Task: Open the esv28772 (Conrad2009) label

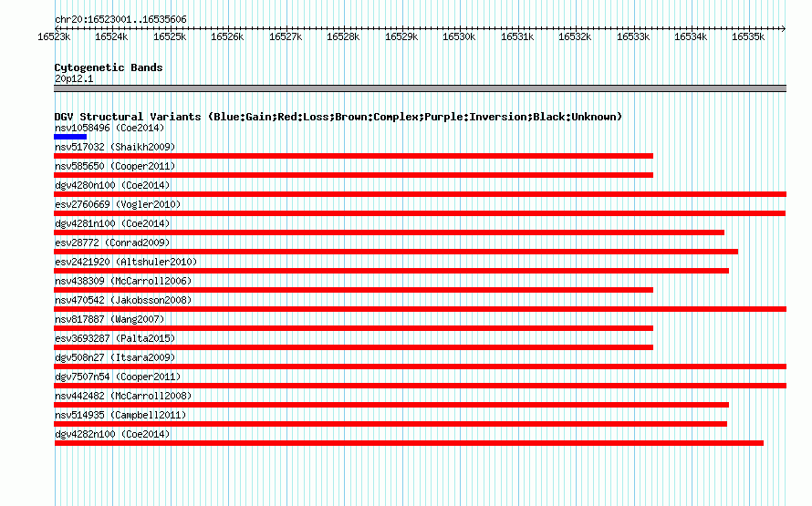Action: coord(112,243)
